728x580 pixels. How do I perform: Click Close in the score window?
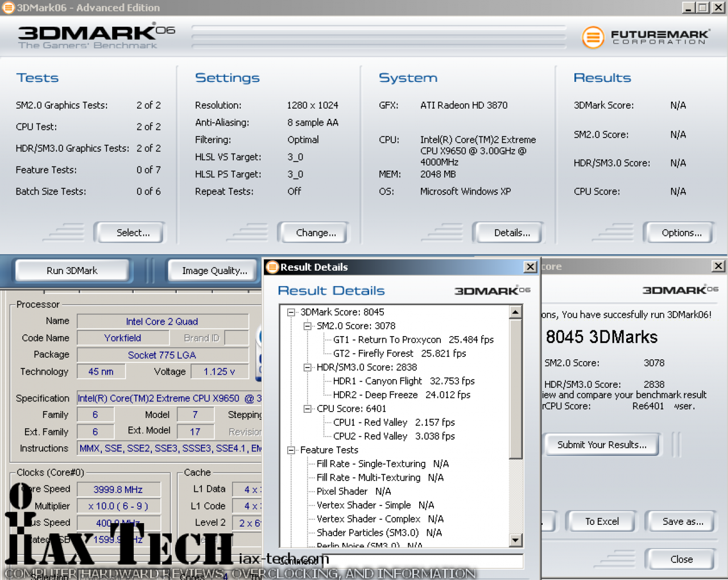point(681,560)
